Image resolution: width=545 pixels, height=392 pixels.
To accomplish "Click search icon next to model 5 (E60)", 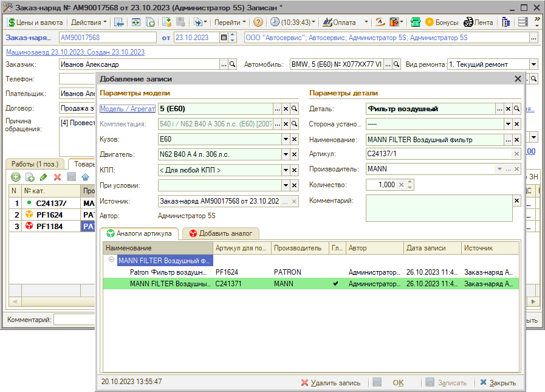I will click(x=295, y=109).
